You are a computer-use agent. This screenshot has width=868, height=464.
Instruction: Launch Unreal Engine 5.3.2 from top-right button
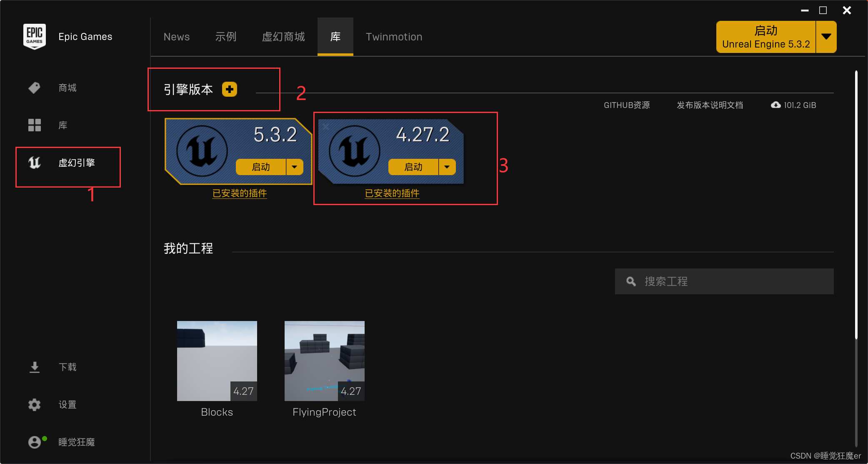coord(766,37)
